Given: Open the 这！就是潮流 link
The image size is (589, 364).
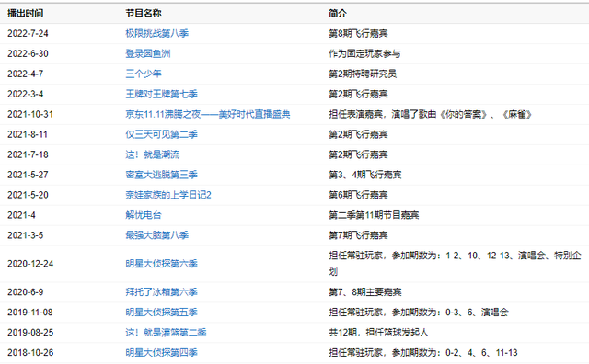Looking at the screenshot, I should [x=153, y=154].
